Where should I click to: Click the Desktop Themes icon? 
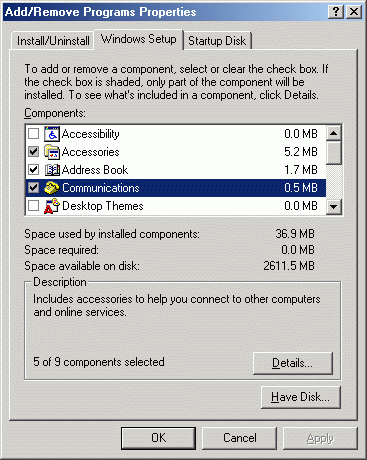(52, 206)
